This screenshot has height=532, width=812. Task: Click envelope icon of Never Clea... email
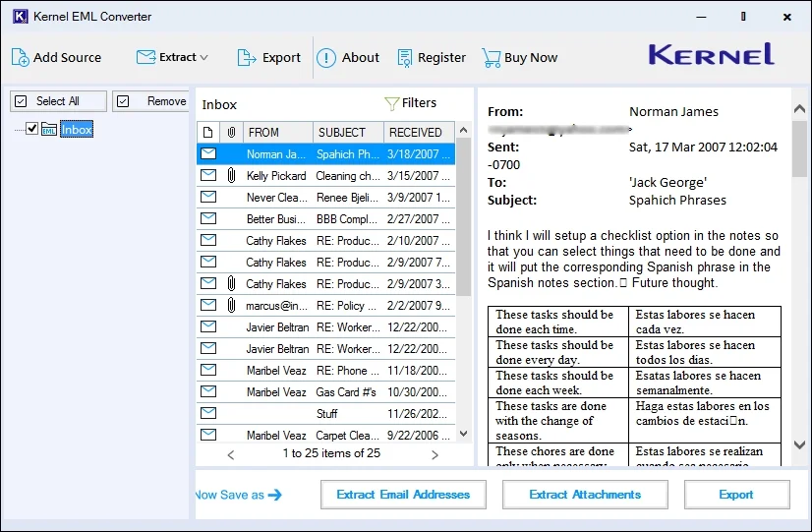208,197
